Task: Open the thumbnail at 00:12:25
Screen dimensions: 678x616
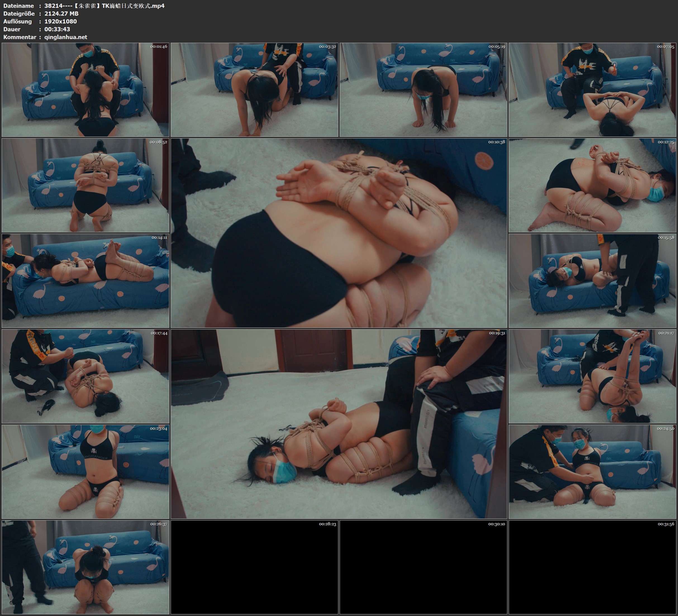Action: pos(592,185)
